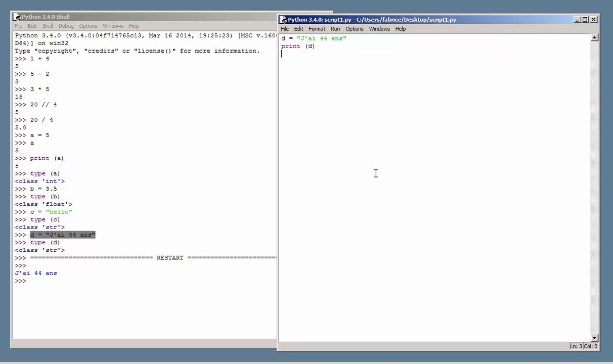Click Python icon in script1.py title bar
The image size is (613, 364).
284,20
